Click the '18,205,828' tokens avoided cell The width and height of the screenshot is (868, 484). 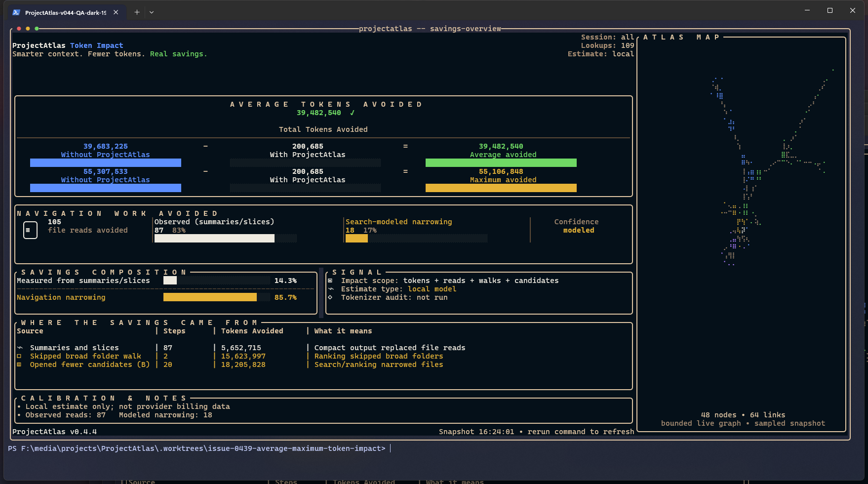(x=243, y=364)
